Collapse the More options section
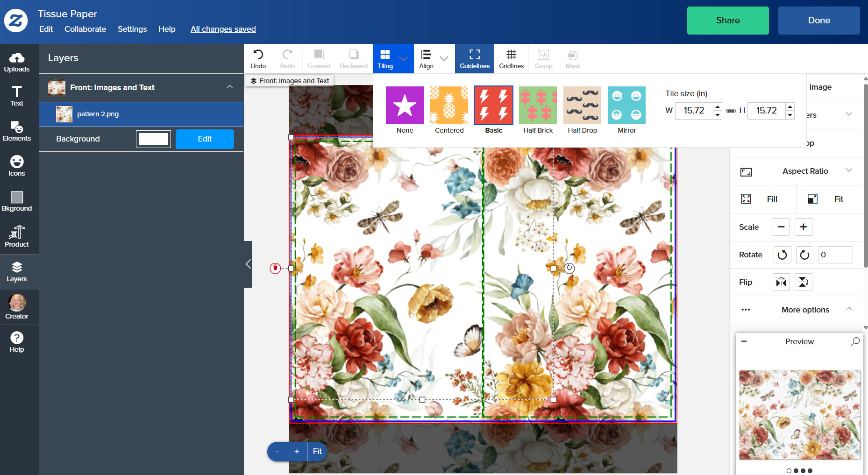Screen dimensions: 868x475 coord(849,309)
